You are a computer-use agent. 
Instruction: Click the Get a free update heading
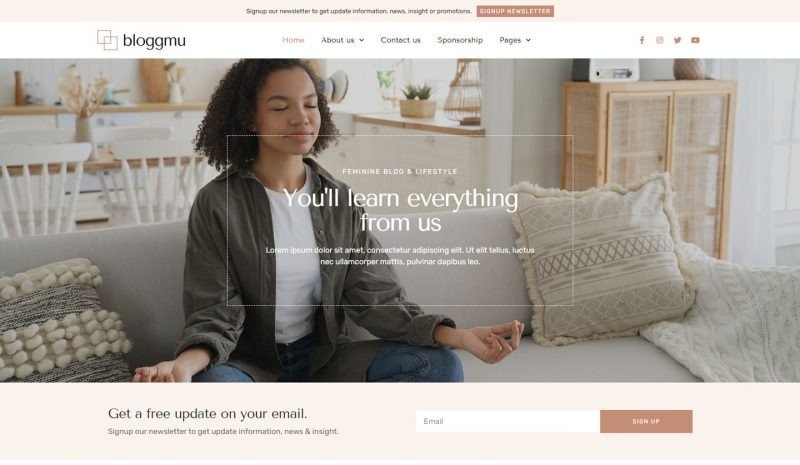click(208, 413)
